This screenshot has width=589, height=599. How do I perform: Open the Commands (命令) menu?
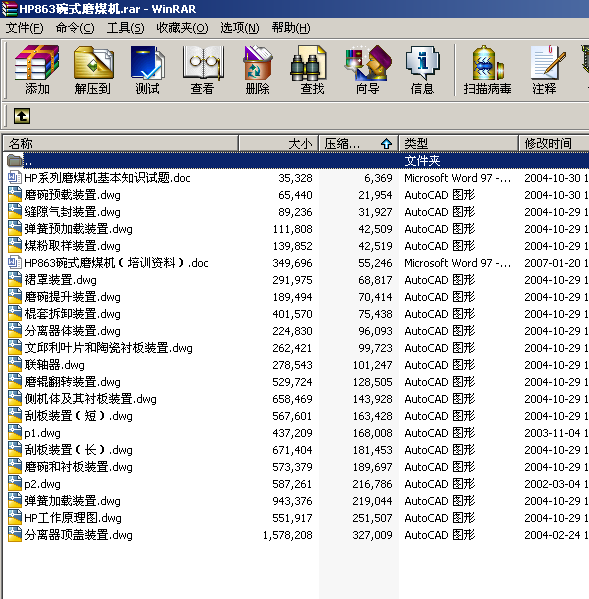(x=75, y=28)
